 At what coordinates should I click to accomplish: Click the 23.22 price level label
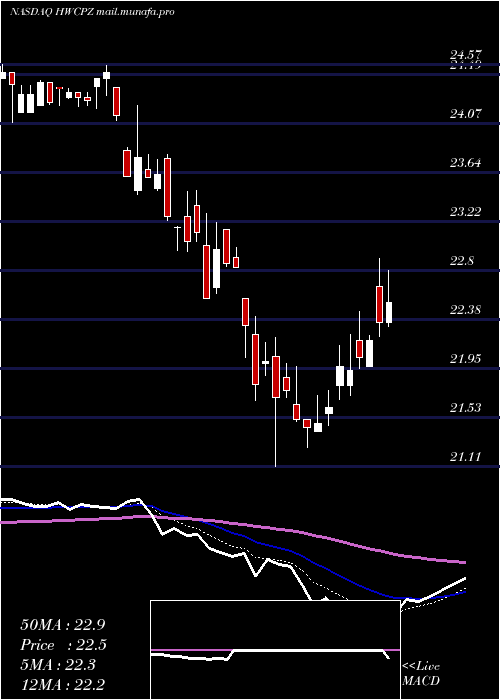pos(466,212)
